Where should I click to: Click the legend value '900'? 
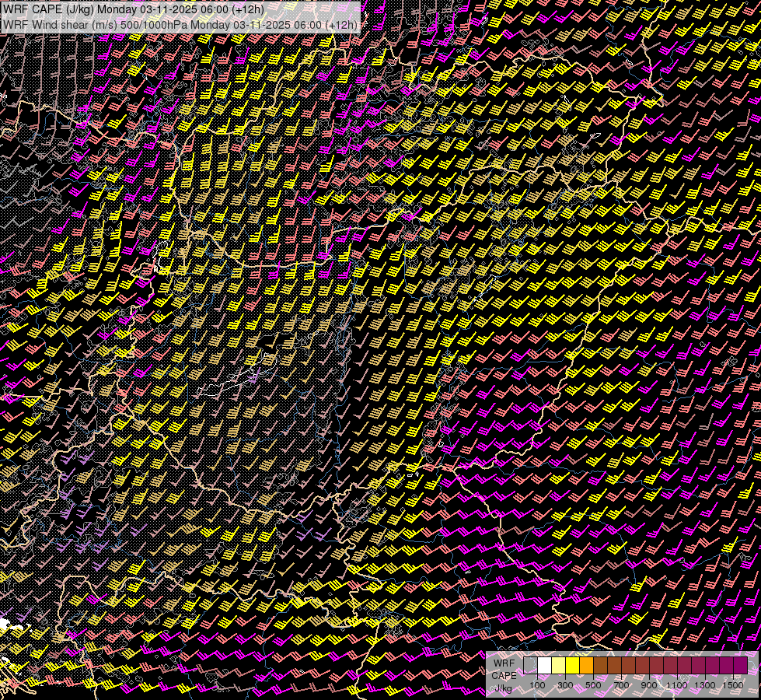649,685
